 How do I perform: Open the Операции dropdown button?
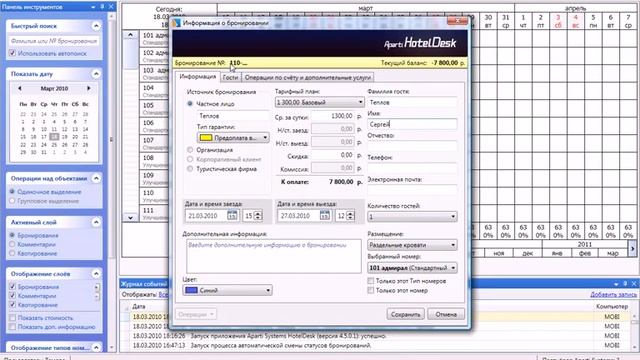pyautogui.click(x=196, y=314)
